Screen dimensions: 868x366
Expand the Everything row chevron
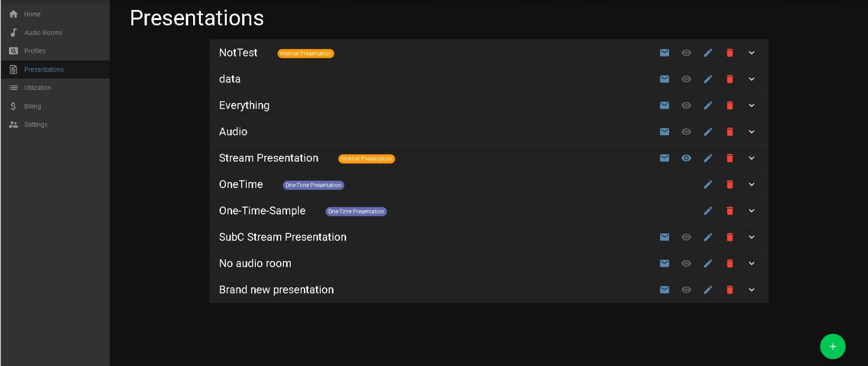point(751,106)
